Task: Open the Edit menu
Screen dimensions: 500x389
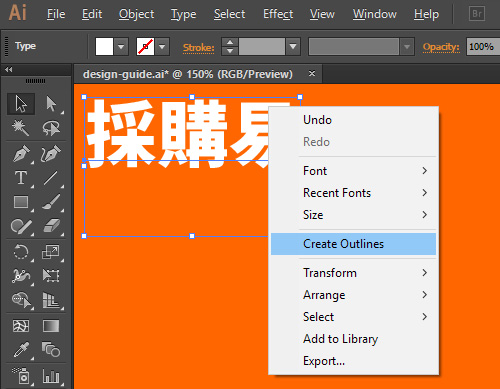Action: tap(92, 14)
